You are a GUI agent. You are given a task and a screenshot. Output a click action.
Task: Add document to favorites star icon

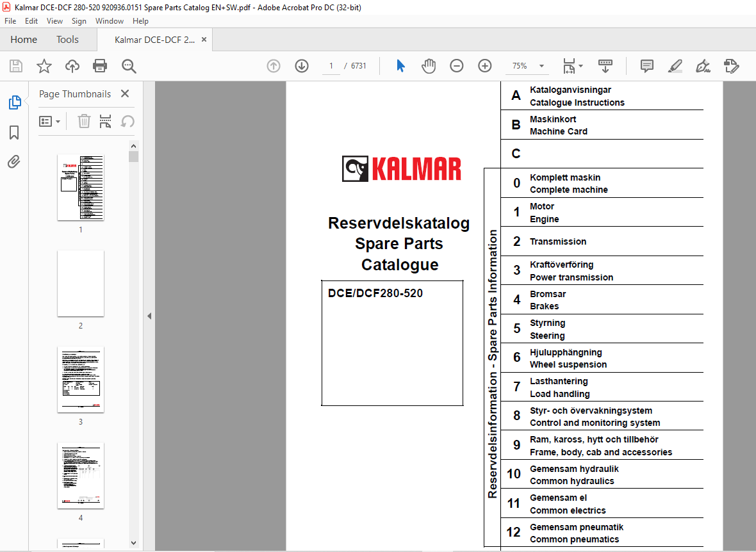coord(44,66)
